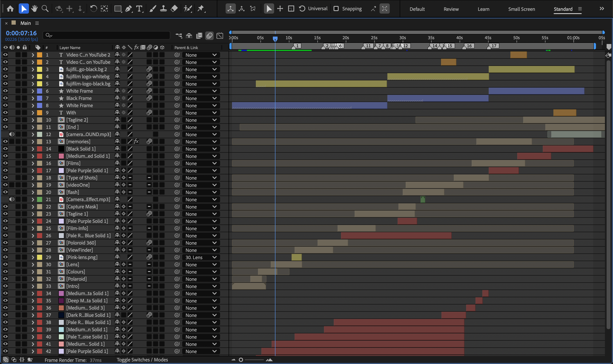The width and height of the screenshot is (613, 364).
Task: Select the Puppet Pin tool
Action: [201, 9]
